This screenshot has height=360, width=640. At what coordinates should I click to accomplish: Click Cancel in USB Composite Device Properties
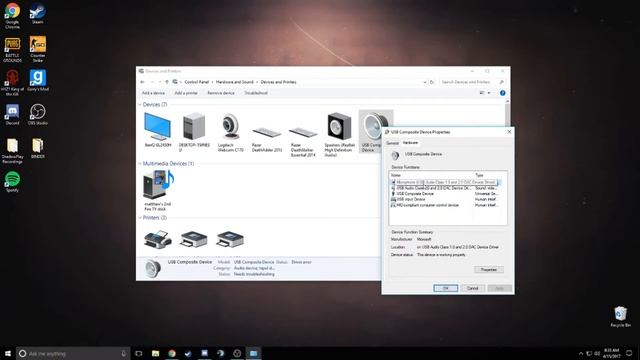(472, 288)
